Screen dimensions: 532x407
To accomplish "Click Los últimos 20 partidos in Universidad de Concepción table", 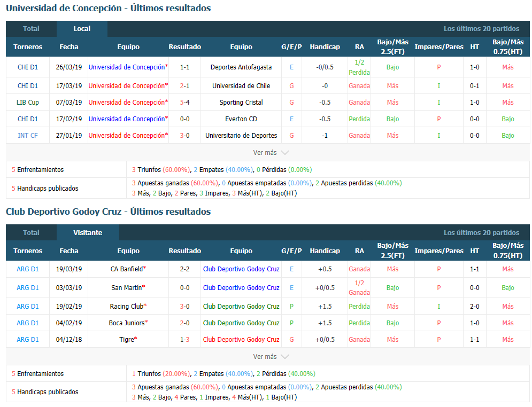I will [x=481, y=29].
